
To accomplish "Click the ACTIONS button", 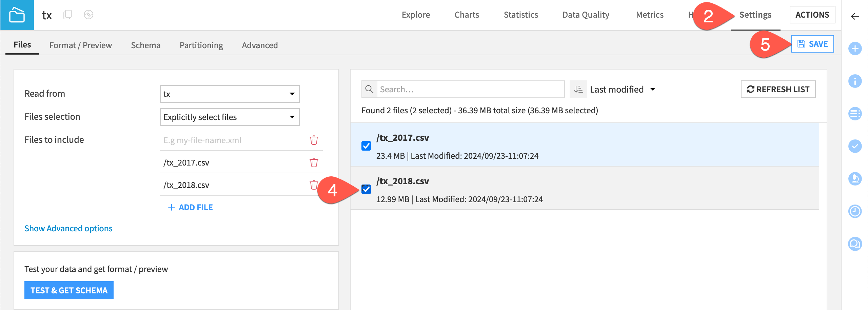I will tap(812, 15).
